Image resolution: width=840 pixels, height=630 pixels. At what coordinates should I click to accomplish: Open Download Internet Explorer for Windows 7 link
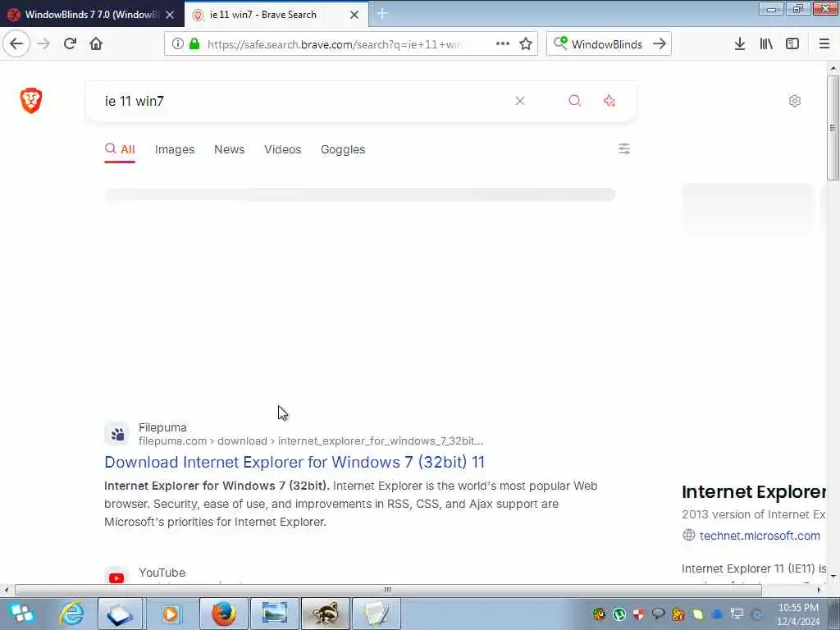tap(294, 462)
